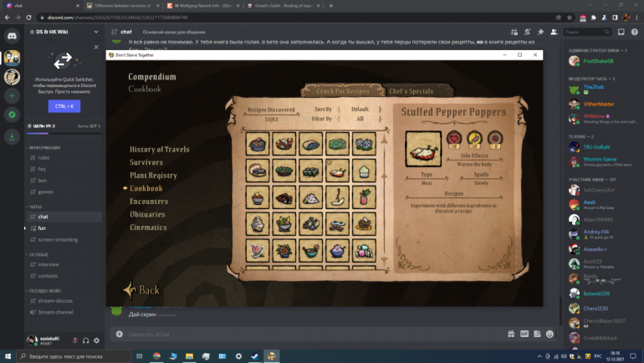Select Survivors in Compendium menu
The image size is (644, 363).
(x=146, y=162)
